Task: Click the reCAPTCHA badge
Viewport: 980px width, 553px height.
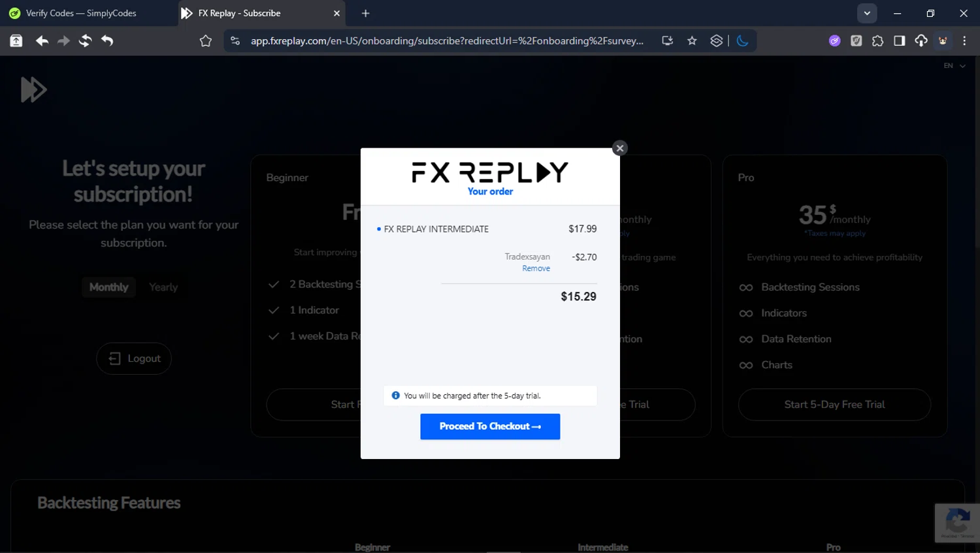Action: 957,523
